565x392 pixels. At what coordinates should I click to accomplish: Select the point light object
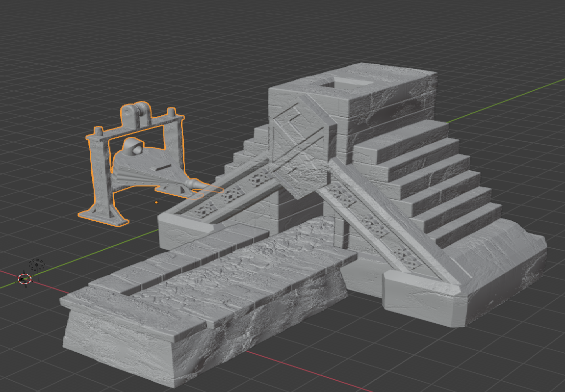36,266
